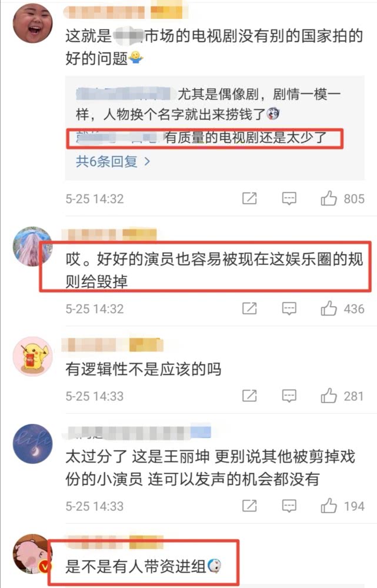Open the share icon on the 805-like comment

[x=249, y=198]
